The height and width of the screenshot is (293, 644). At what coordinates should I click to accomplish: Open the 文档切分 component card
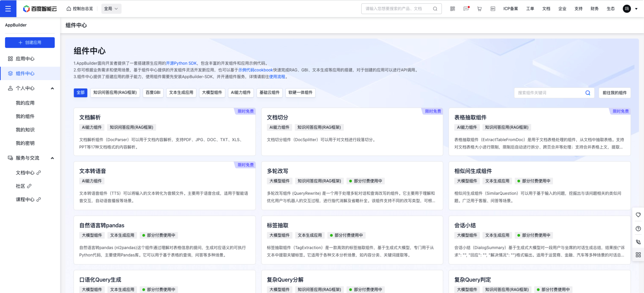point(352,132)
